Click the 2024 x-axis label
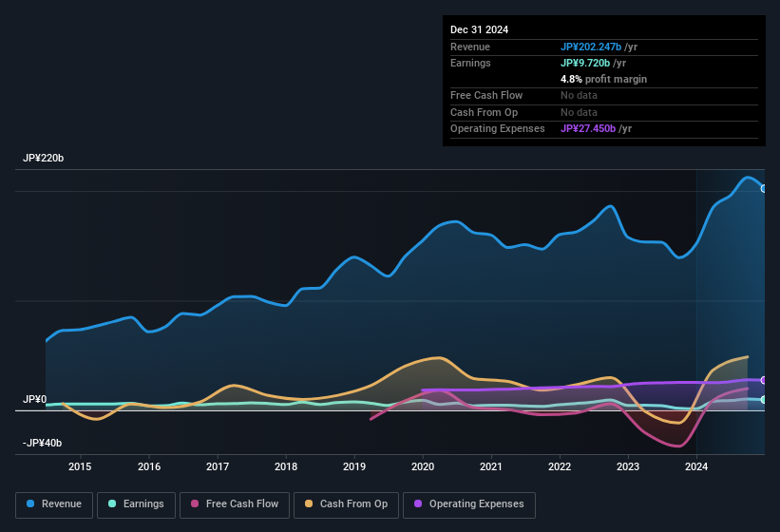780x532 pixels. pyautogui.click(x=696, y=466)
